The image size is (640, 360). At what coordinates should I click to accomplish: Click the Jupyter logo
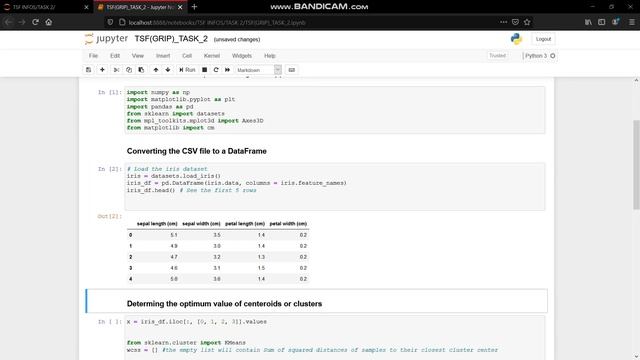[x=106, y=39]
